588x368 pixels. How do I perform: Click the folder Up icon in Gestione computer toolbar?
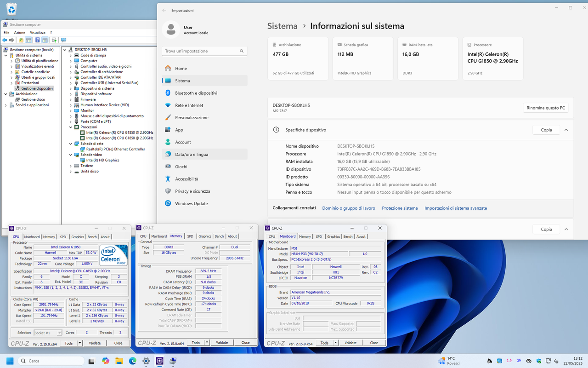(x=21, y=40)
